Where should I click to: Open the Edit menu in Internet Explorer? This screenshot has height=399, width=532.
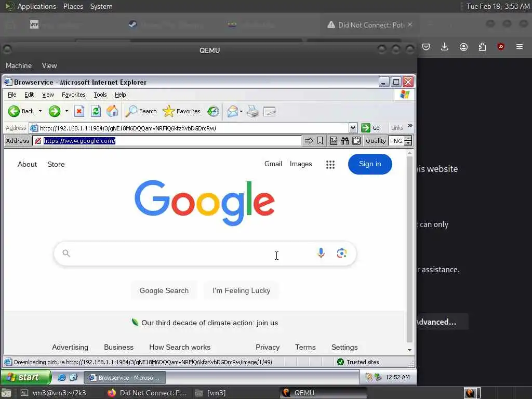pos(29,95)
